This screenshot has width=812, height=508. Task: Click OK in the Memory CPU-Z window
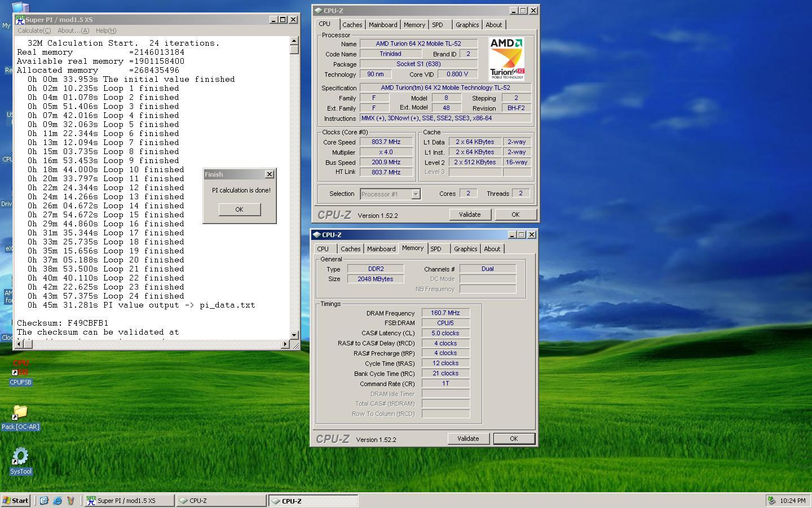click(x=514, y=439)
